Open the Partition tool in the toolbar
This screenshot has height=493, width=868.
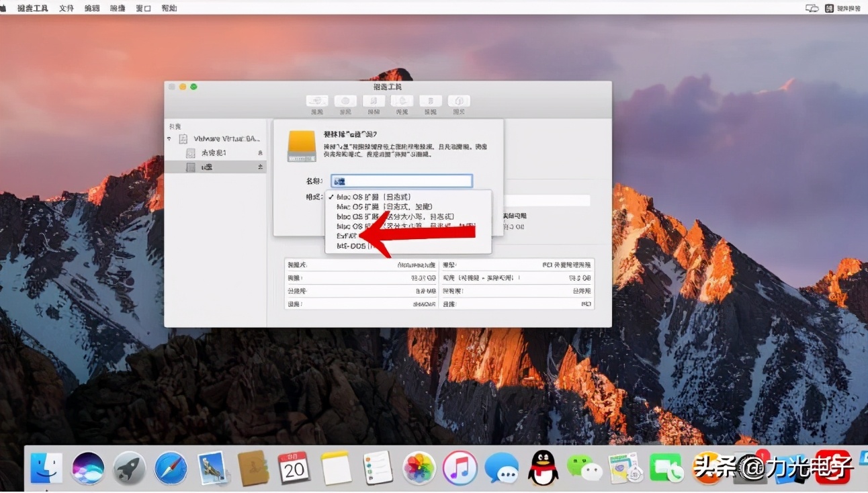[345, 101]
